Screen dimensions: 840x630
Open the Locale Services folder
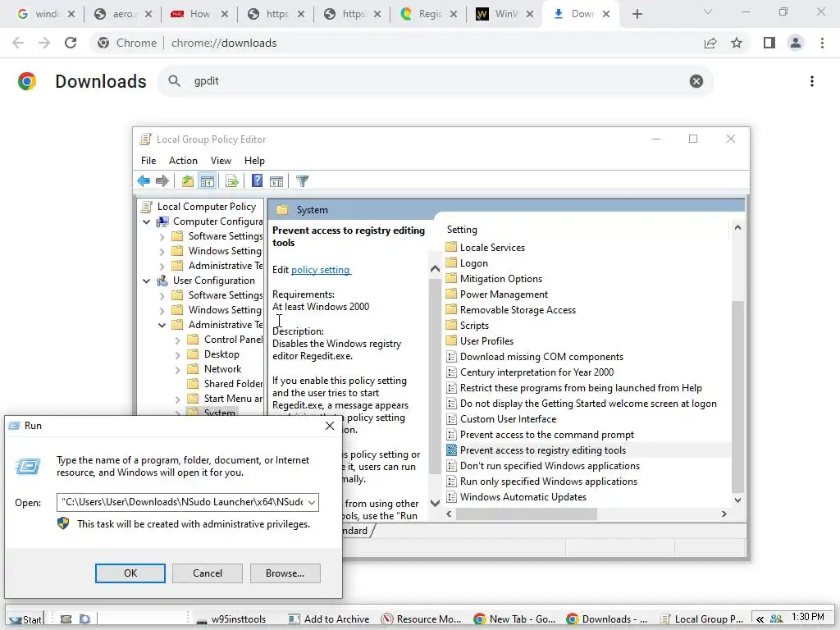[492, 248]
